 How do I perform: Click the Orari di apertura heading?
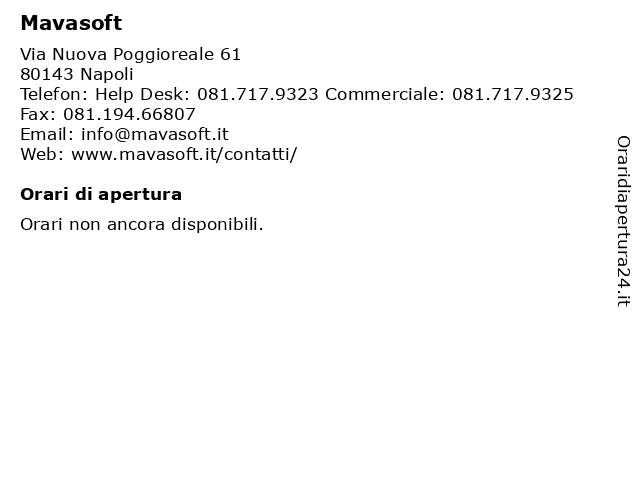point(101,194)
